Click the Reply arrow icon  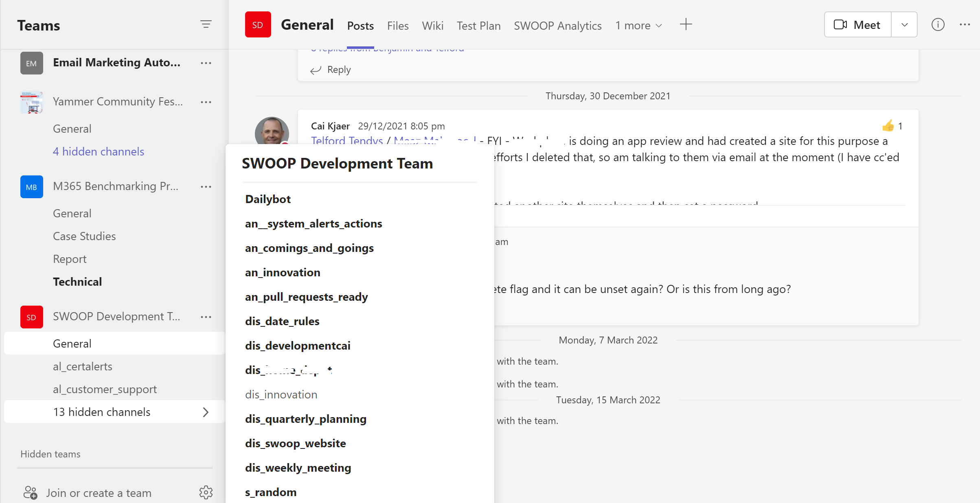(x=316, y=70)
